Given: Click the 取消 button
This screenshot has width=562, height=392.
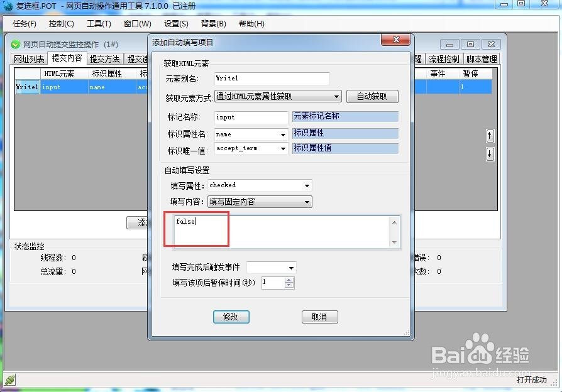Looking at the screenshot, I should pyautogui.click(x=320, y=317).
